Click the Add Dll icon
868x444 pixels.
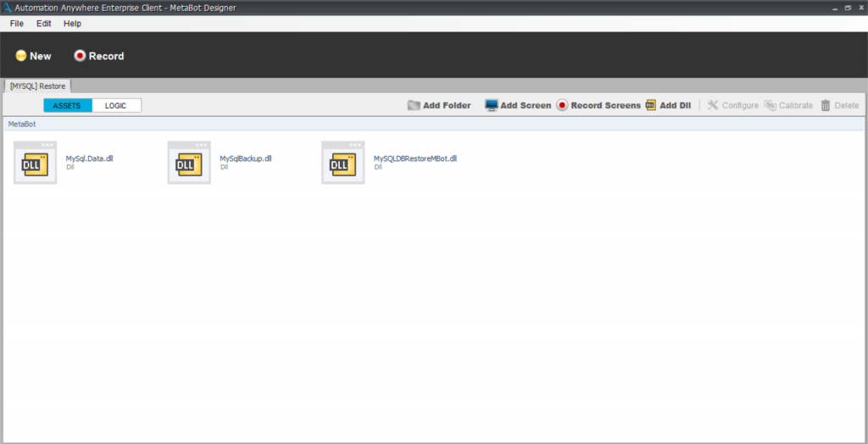[651, 105]
